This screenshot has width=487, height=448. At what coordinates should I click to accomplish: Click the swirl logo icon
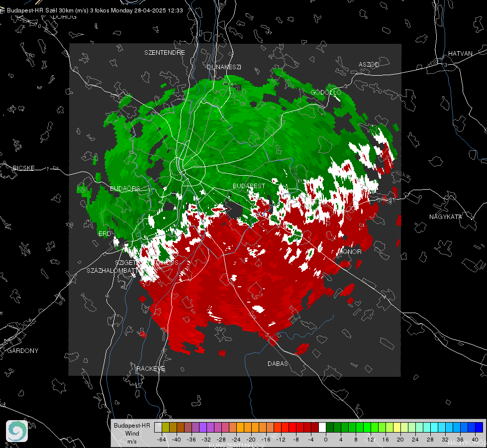click(x=17, y=431)
